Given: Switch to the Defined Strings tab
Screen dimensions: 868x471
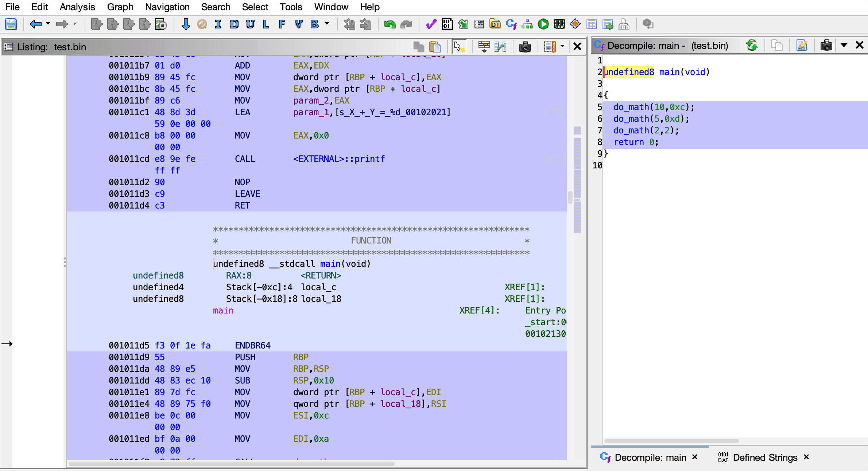Looking at the screenshot, I should 765,458.
